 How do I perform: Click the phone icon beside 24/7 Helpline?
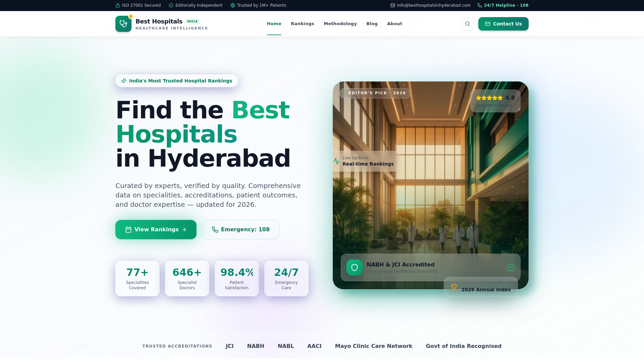point(480,5)
